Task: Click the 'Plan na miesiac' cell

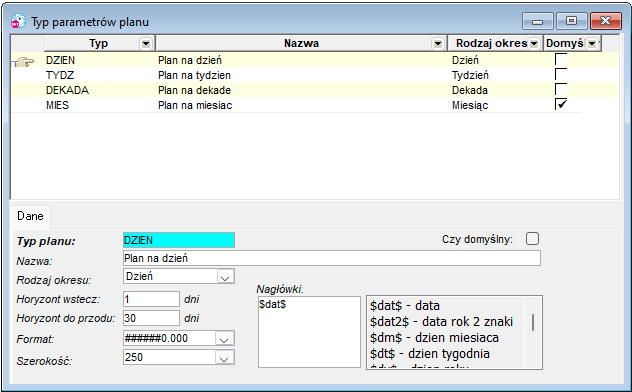Action: (x=302, y=105)
